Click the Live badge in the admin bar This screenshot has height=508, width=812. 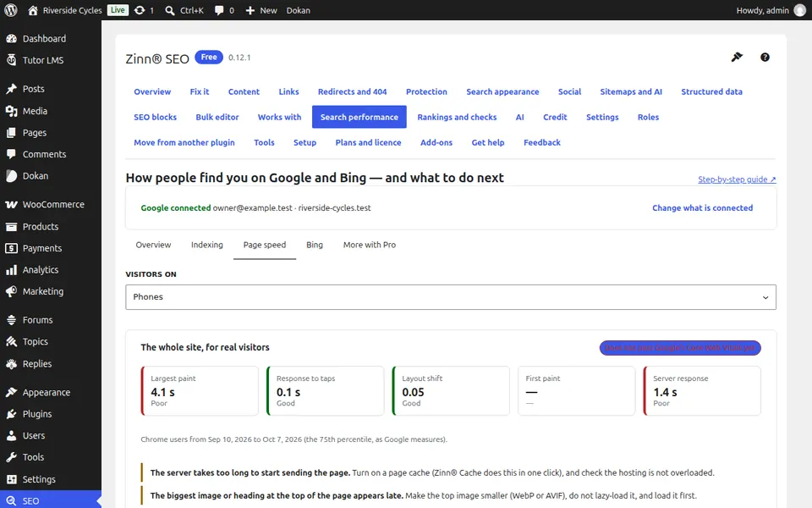118,10
